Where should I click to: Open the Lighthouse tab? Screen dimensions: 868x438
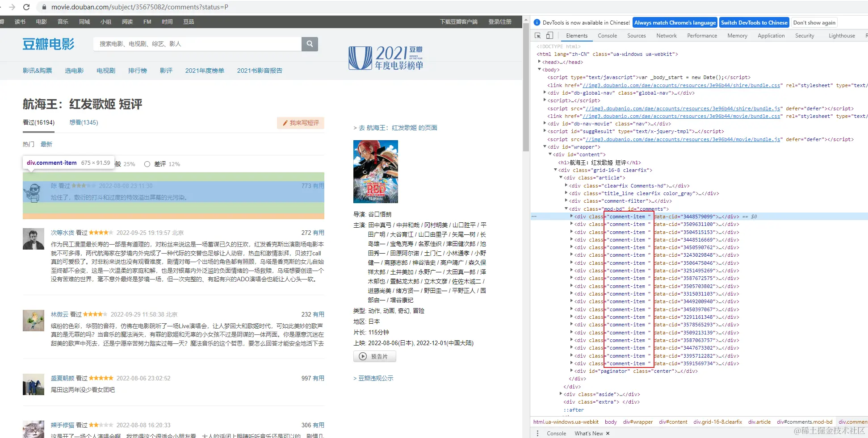[x=842, y=36]
